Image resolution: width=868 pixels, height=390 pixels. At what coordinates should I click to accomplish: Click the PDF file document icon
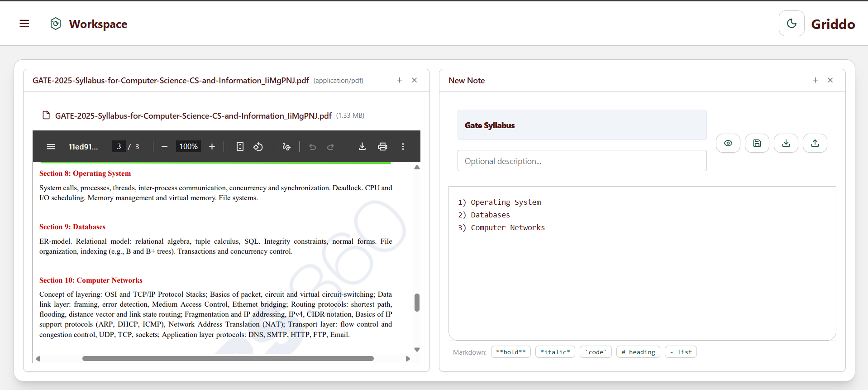(x=46, y=116)
